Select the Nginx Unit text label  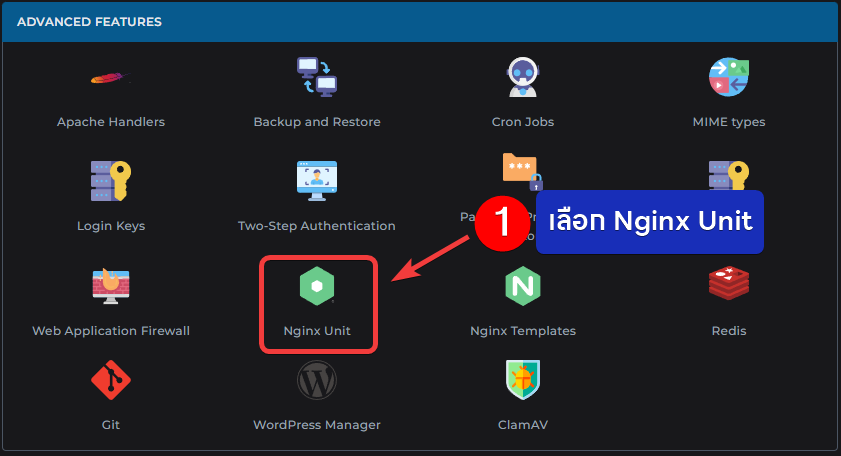click(317, 330)
